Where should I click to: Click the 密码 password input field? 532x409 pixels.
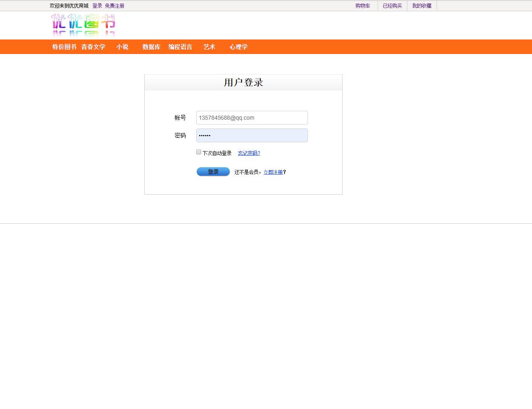pos(251,135)
